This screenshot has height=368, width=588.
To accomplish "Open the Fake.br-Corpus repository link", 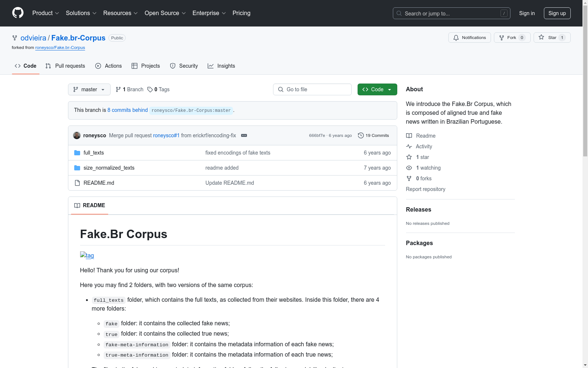I will coord(78,38).
